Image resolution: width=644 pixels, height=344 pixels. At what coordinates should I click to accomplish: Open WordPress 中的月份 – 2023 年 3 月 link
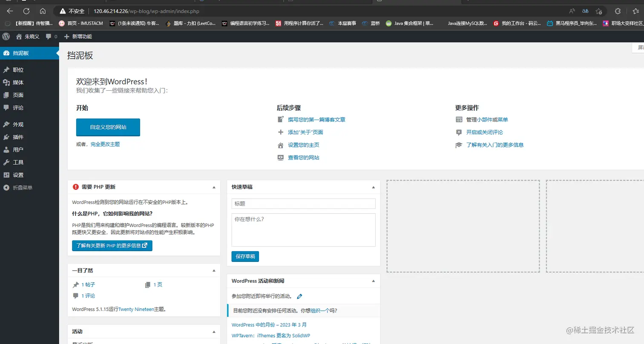[269, 325]
